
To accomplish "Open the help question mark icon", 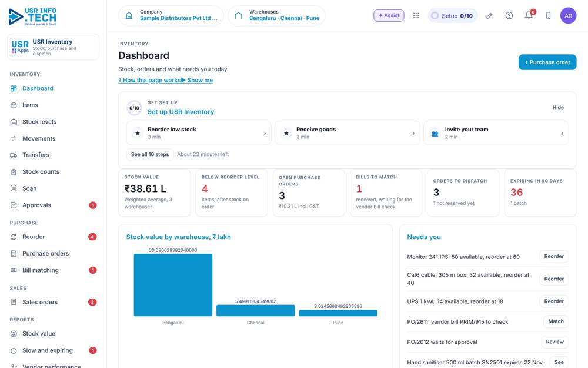I will tap(509, 15).
